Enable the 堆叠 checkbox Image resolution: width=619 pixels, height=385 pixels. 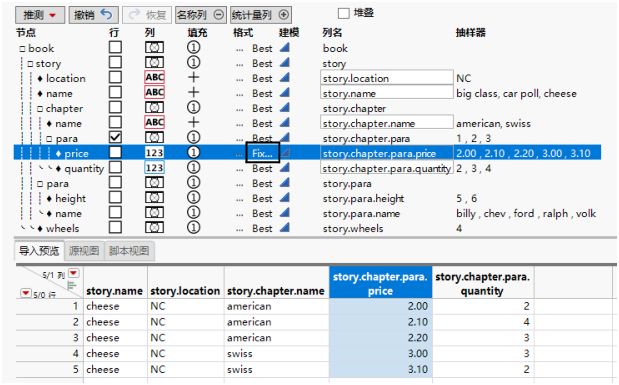(x=343, y=13)
